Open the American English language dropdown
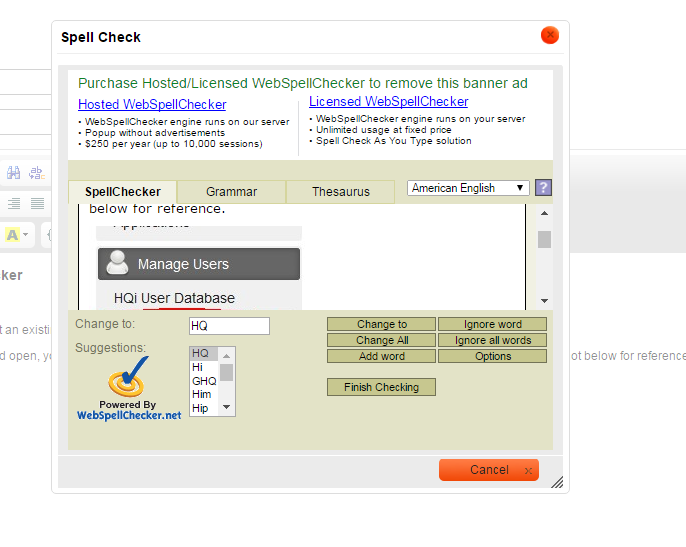This screenshot has width=686, height=547. coord(468,188)
